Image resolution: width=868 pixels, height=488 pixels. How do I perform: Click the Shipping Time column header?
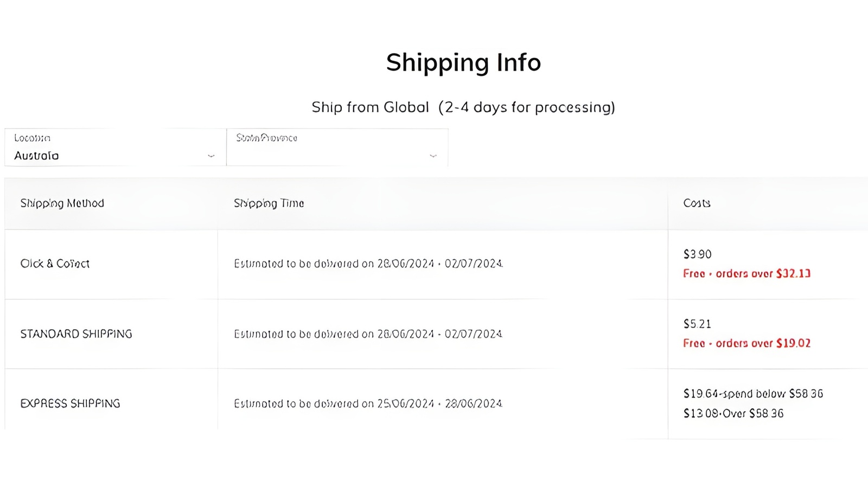[269, 203]
